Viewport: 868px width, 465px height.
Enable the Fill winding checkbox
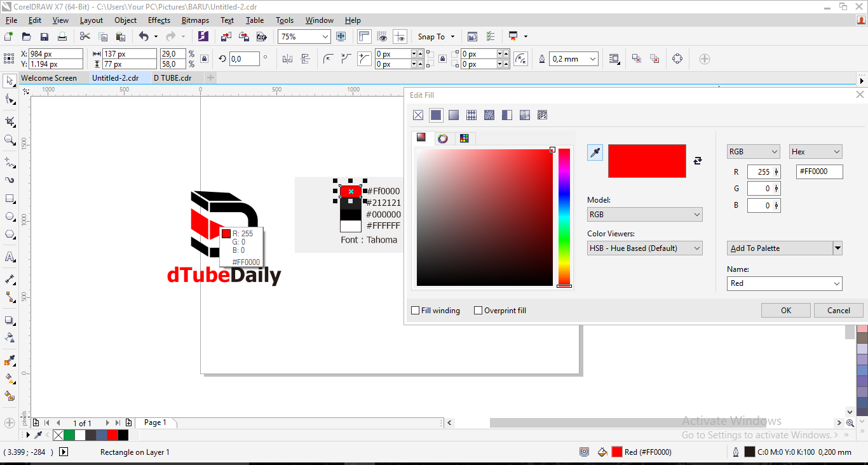click(x=416, y=311)
